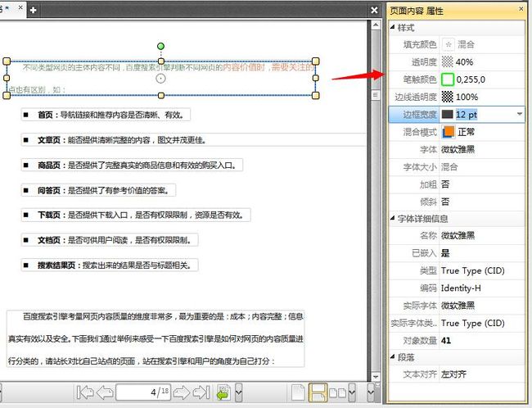Click the 已嵌入 是 value
Screen dimensions: 532x408
pyautogui.click(x=445, y=253)
